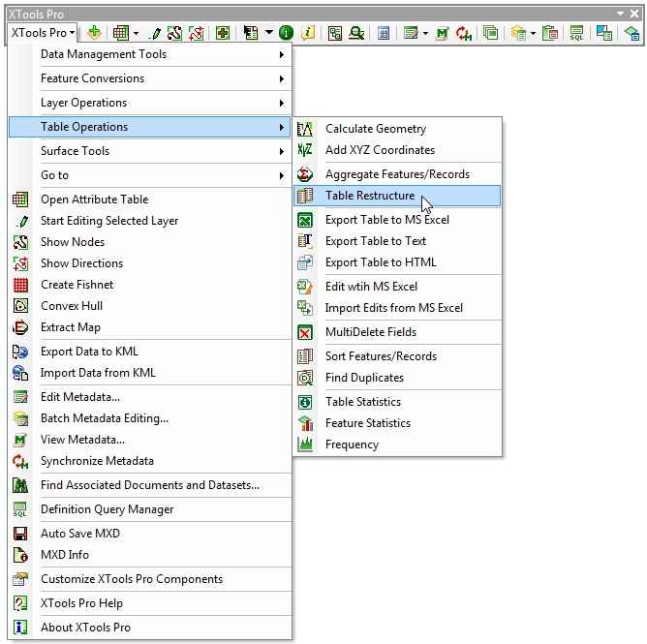Click the Edit Metadata toolbar icon
This screenshot has height=644, width=647.
point(411,33)
